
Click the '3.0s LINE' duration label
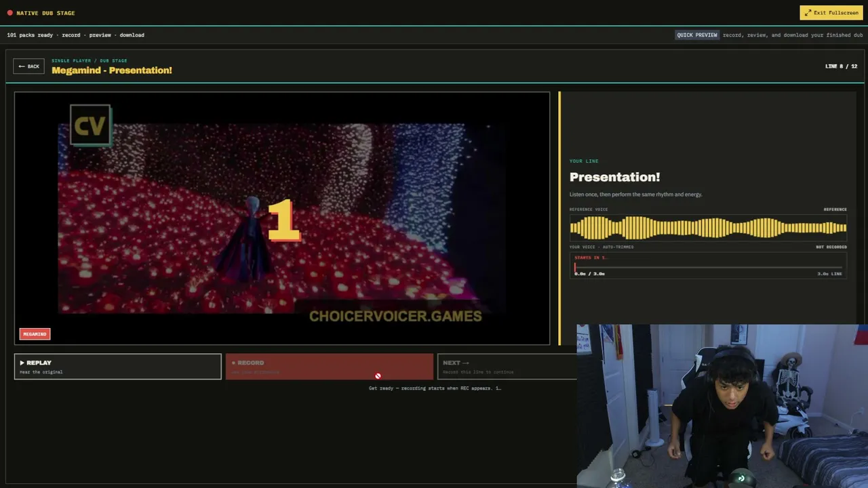pyautogui.click(x=829, y=274)
